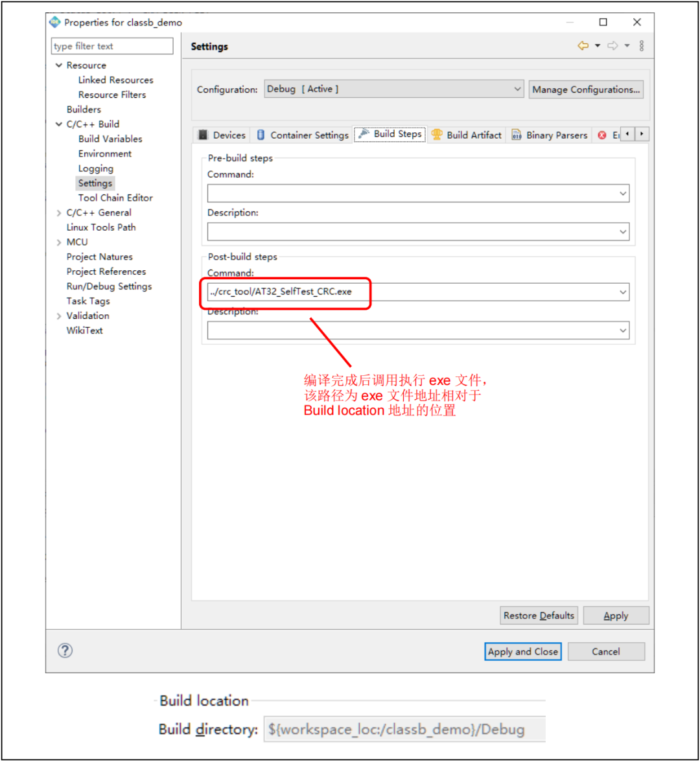The height and width of the screenshot is (762, 700).
Task: Open the Build Artifact tab
Action: (x=467, y=135)
